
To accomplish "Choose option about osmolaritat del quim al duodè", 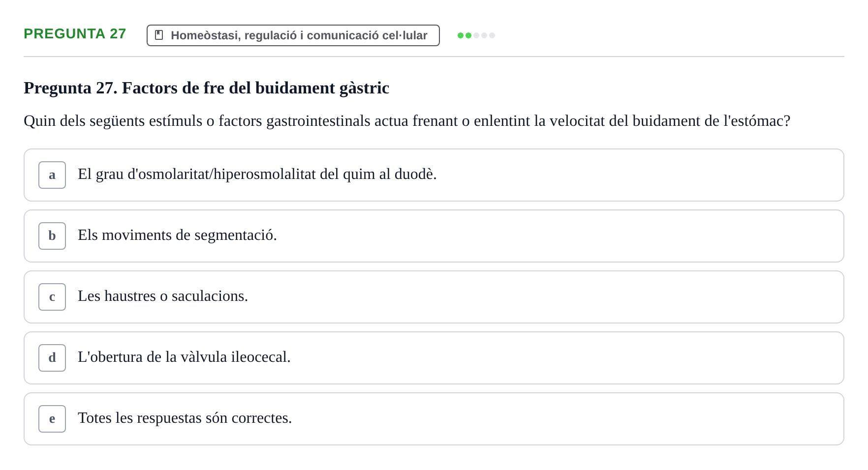I will 434,175.
